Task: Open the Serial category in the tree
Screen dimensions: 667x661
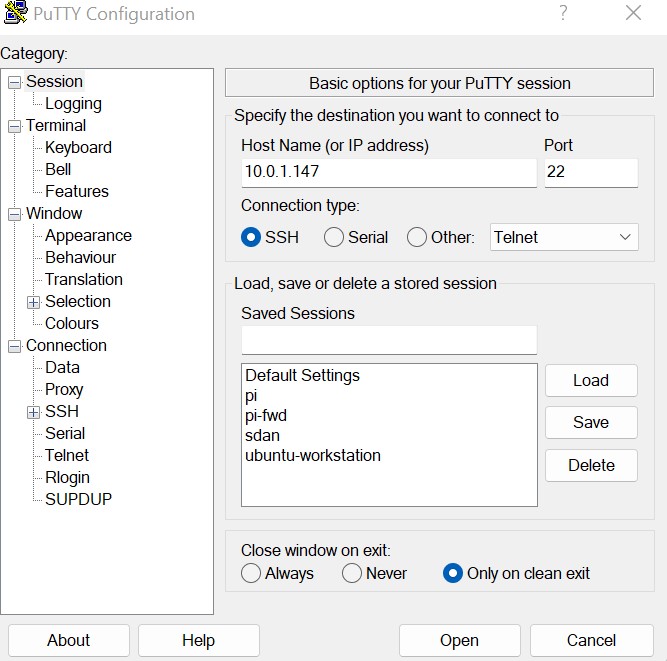Action: [65, 433]
